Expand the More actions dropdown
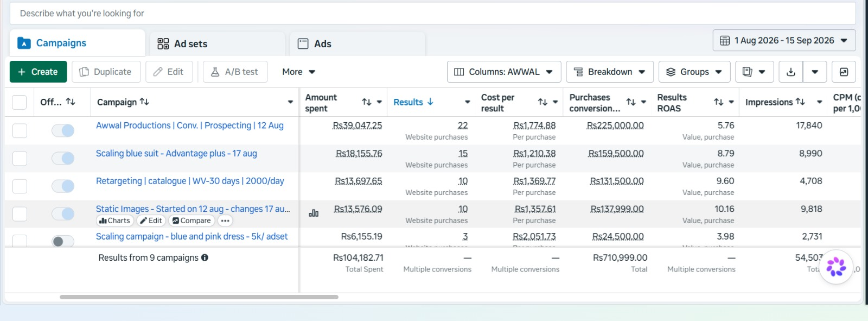 point(298,72)
